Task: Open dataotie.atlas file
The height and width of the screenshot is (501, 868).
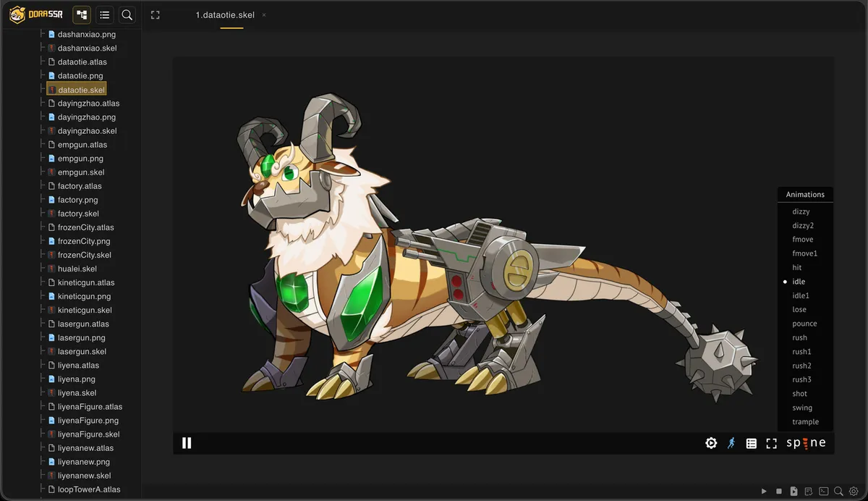Action: tap(82, 62)
